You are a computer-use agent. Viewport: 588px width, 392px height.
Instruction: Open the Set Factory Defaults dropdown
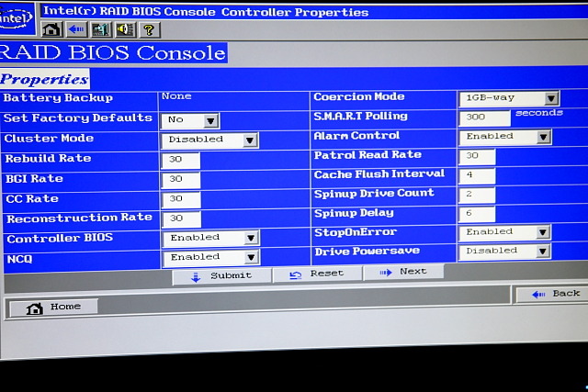(190, 120)
